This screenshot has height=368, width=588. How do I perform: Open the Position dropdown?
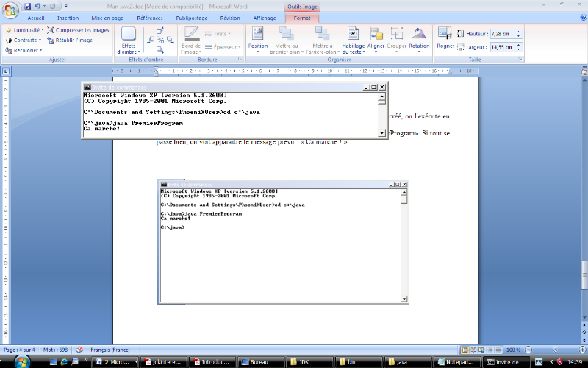click(x=258, y=40)
